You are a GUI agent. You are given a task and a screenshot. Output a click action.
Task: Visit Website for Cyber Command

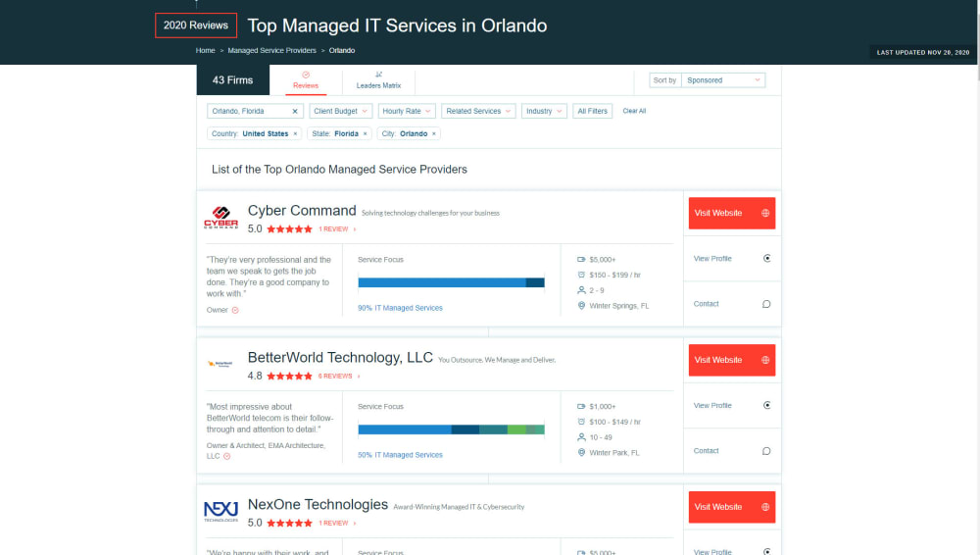click(x=732, y=214)
